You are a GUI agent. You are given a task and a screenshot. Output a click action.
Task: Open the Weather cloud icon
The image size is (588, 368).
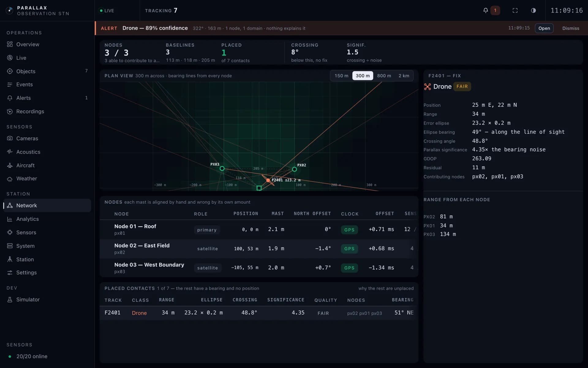coord(10,178)
